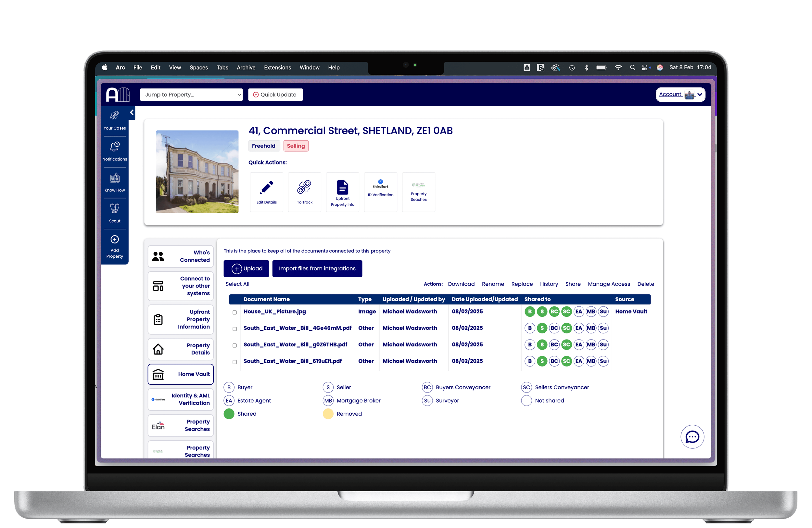This screenshot has width=812, height=528.
Task: Open Notifications bell in sidebar
Action: (115, 147)
